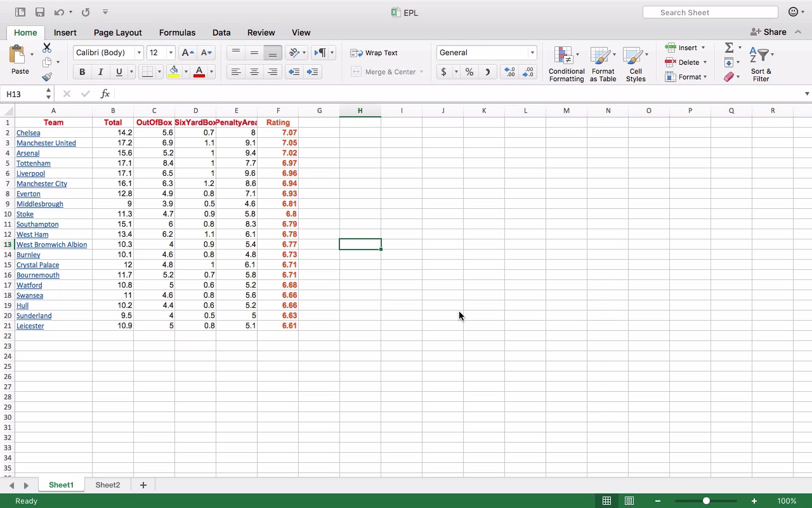Decrease the cell indent
The height and width of the screenshot is (508, 812).
point(294,72)
